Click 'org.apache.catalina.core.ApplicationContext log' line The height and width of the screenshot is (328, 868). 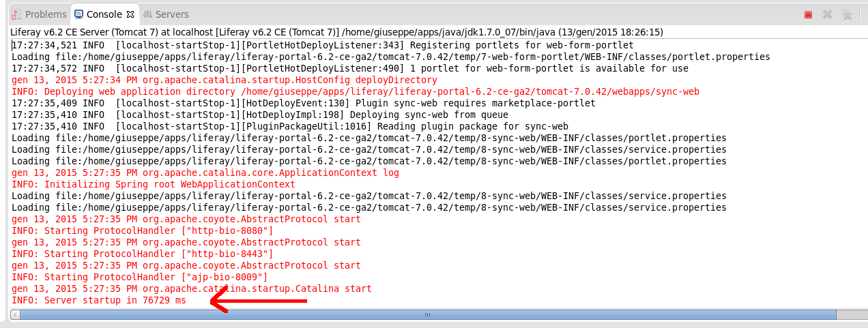(205, 173)
